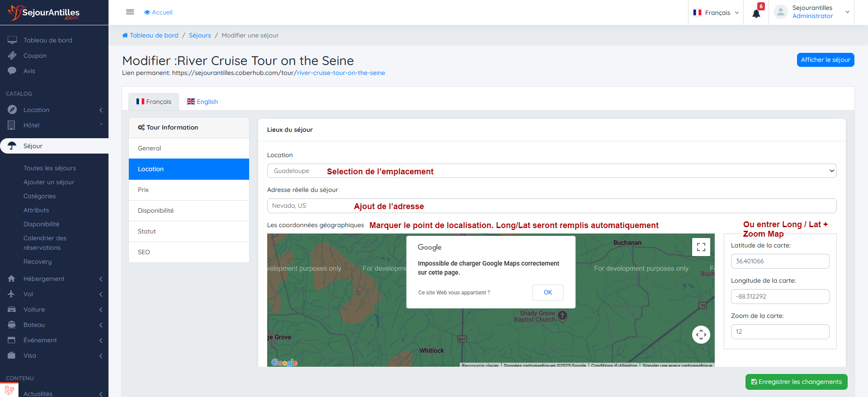Click the Shady Grove Baptist Church marker
The height and width of the screenshot is (397, 868).
[x=562, y=315]
